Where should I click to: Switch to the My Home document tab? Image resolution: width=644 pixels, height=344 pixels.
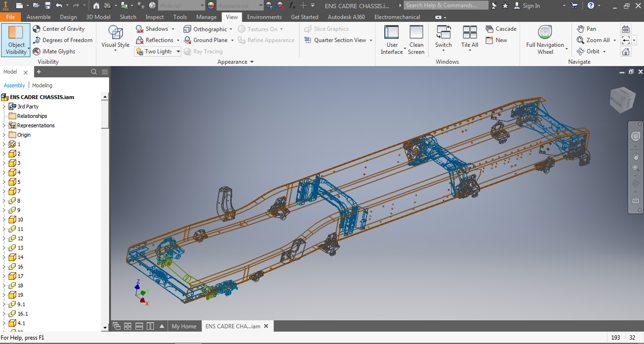[184, 326]
